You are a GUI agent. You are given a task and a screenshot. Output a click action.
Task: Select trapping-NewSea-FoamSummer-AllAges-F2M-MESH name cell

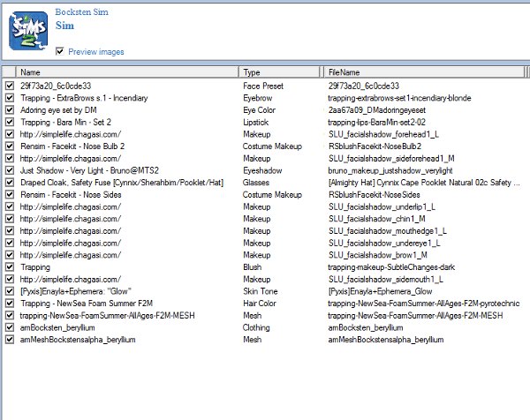point(107,316)
